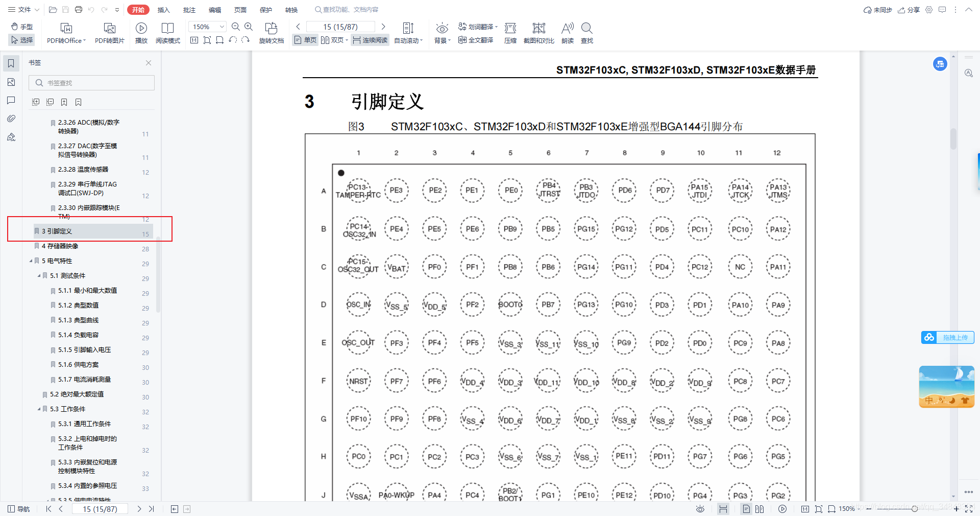Fit page to window in ribbon
This screenshot has height=516, width=980.
(207, 40)
